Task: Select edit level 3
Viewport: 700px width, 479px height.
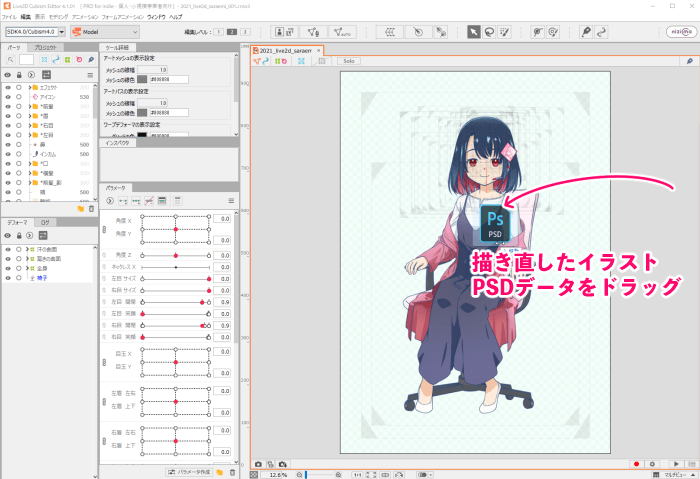Action: click(x=245, y=32)
